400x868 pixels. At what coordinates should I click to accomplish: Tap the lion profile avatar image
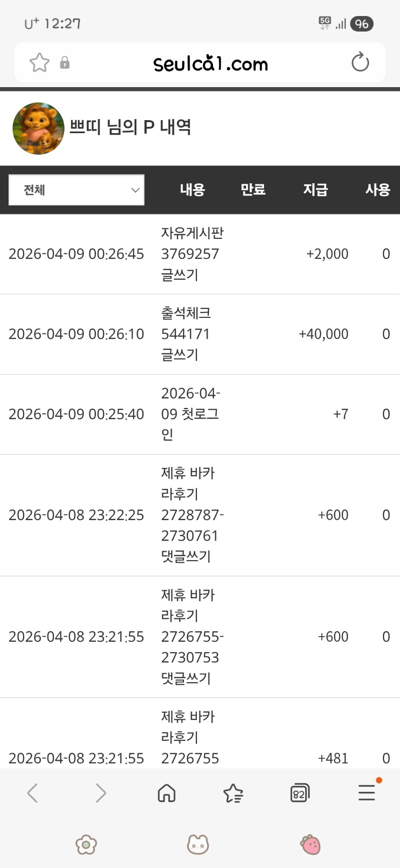point(38,129)
